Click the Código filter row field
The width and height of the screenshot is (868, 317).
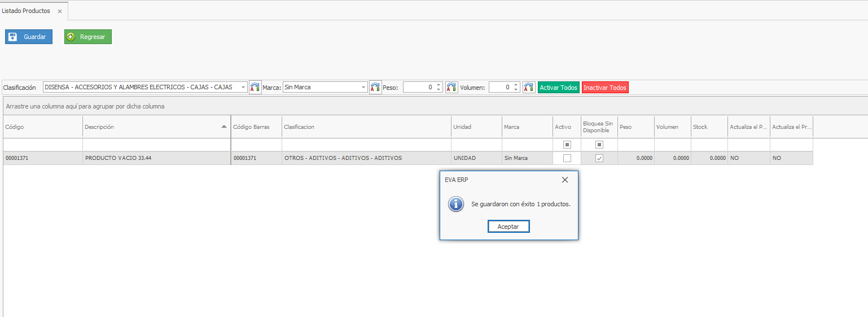click(x=43, y=145)
